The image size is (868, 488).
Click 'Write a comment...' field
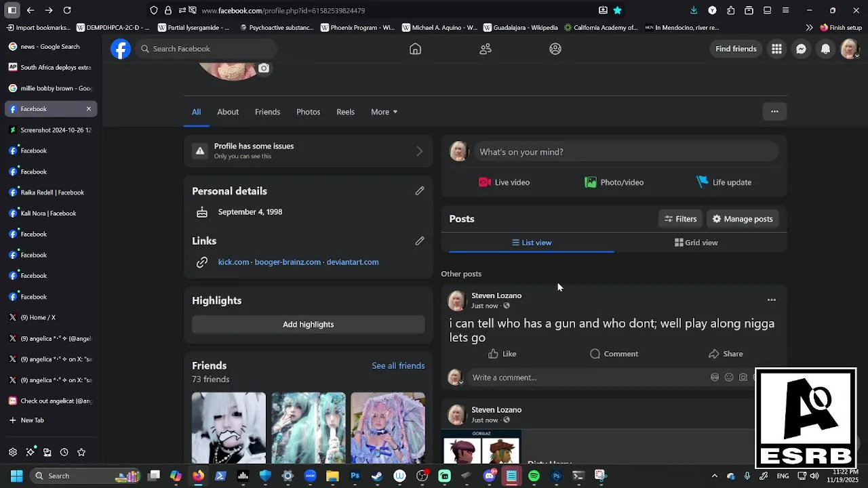587,378
